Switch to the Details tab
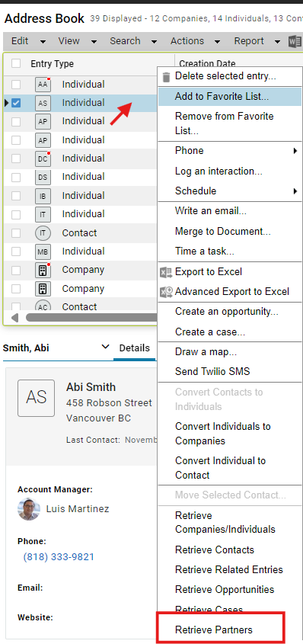303x644 pixels. (x=135, y=348)
